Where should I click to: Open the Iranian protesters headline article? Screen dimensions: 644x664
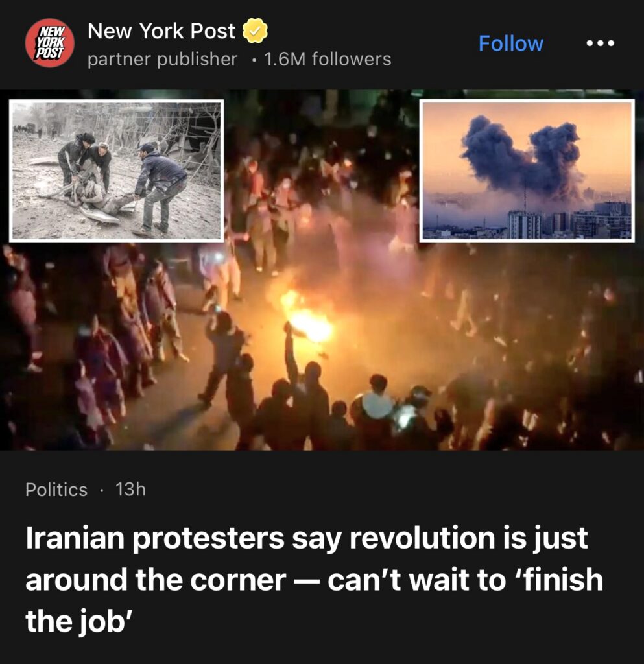314,579
